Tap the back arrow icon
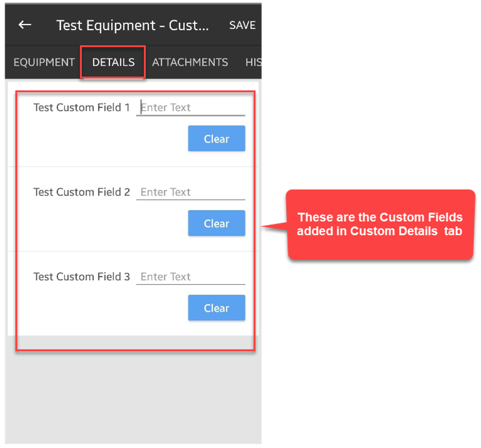 [x=25, y=25]
